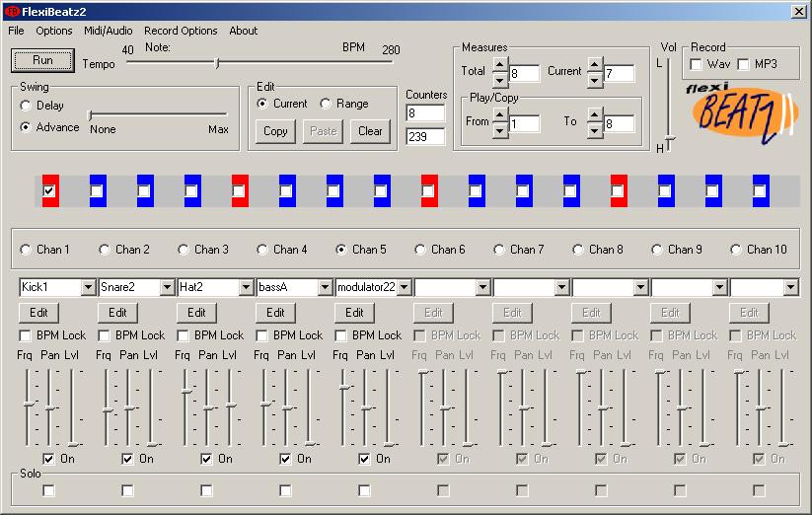Toggle the first red beat step checkbox

pos(49,191)
